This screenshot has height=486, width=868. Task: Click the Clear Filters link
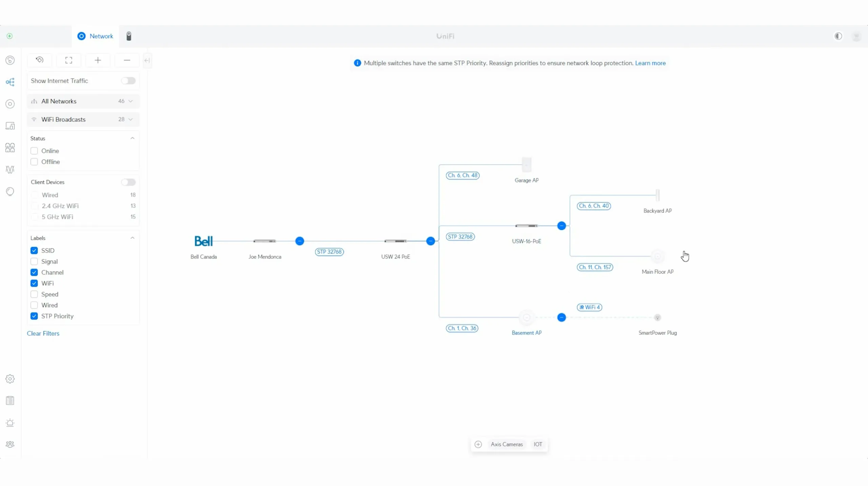click(43, 333)
